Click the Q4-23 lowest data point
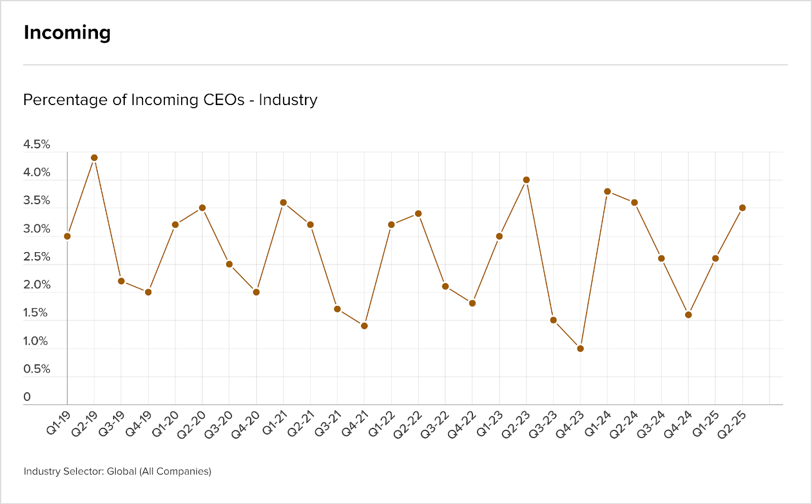Image resolution: width=812 pixels, height=504 pixels. 581,349
